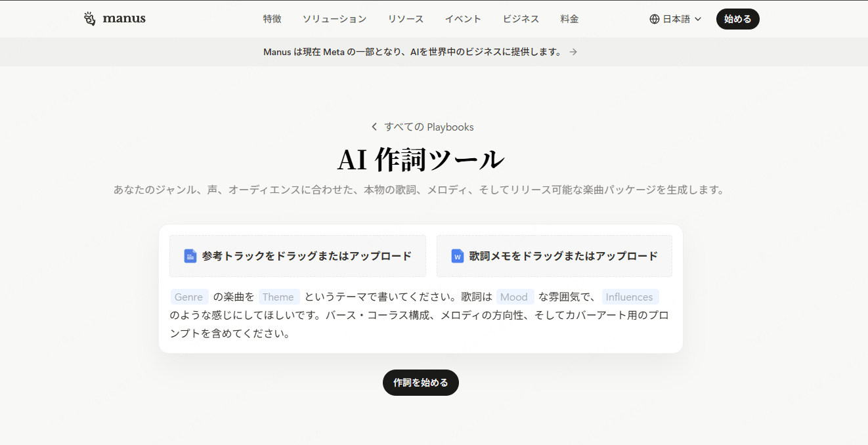The image size is (868, 445).
Task: Select the ビジネス nav item
Action: 521,19
